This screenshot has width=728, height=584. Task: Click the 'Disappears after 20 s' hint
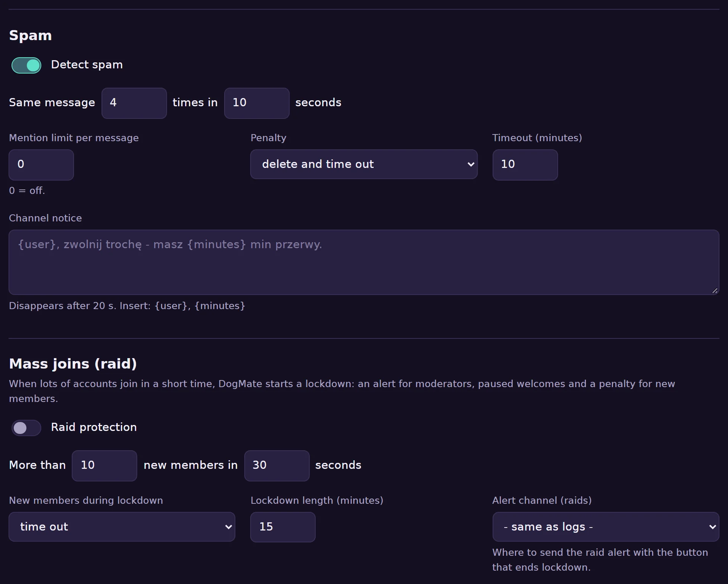(127, 306)
